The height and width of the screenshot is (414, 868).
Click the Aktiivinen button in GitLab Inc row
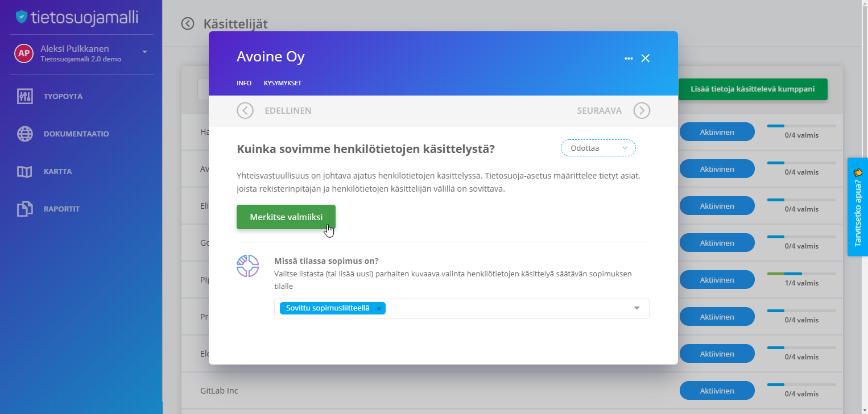point(717,391)
